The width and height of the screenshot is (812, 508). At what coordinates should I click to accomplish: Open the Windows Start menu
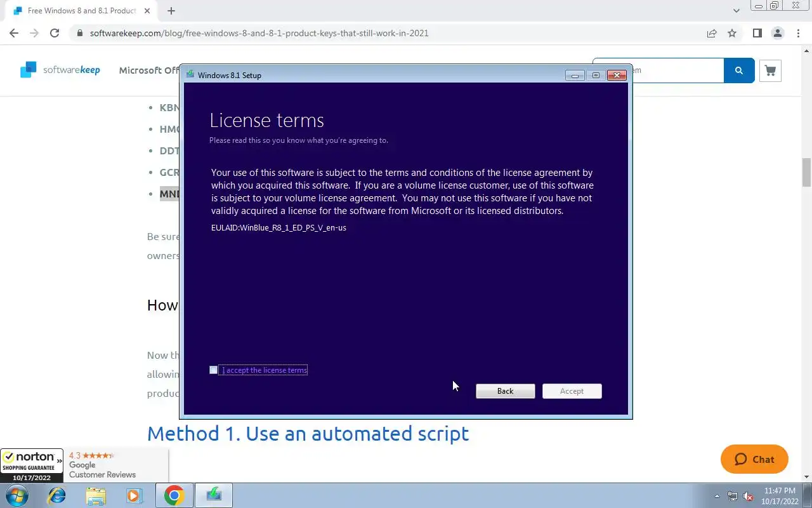click(x=17, y=495)
